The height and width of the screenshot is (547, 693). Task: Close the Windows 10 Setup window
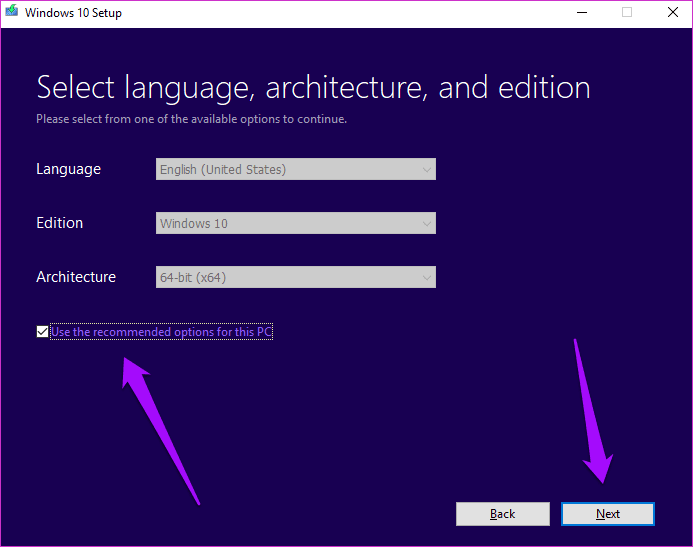(673, 12)
